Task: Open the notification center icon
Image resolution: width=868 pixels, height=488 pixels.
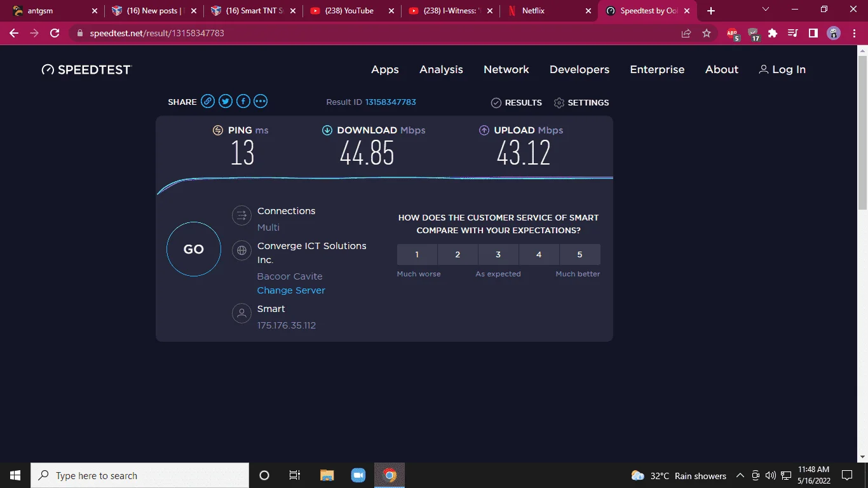Action: coord(847,475)
